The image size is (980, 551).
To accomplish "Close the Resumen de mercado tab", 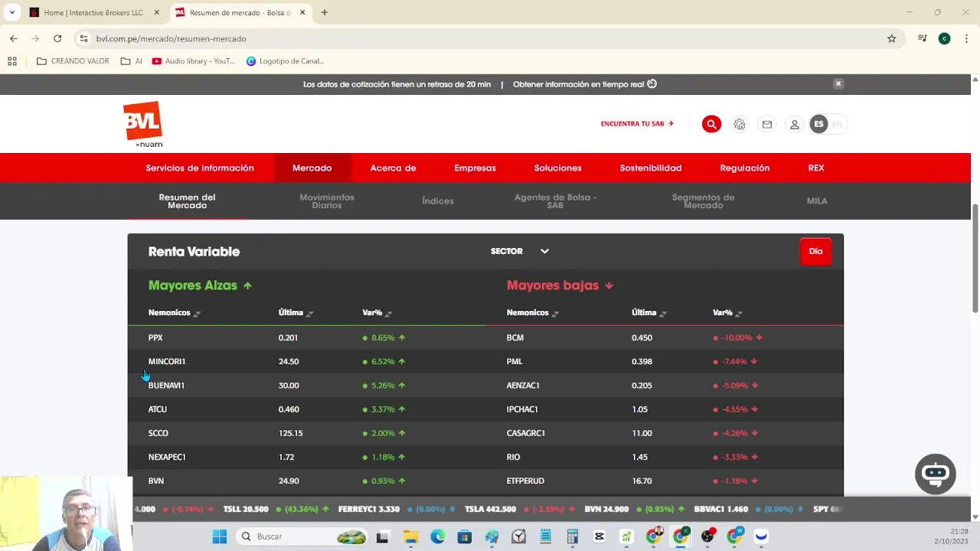I will (x=302, y=12).
